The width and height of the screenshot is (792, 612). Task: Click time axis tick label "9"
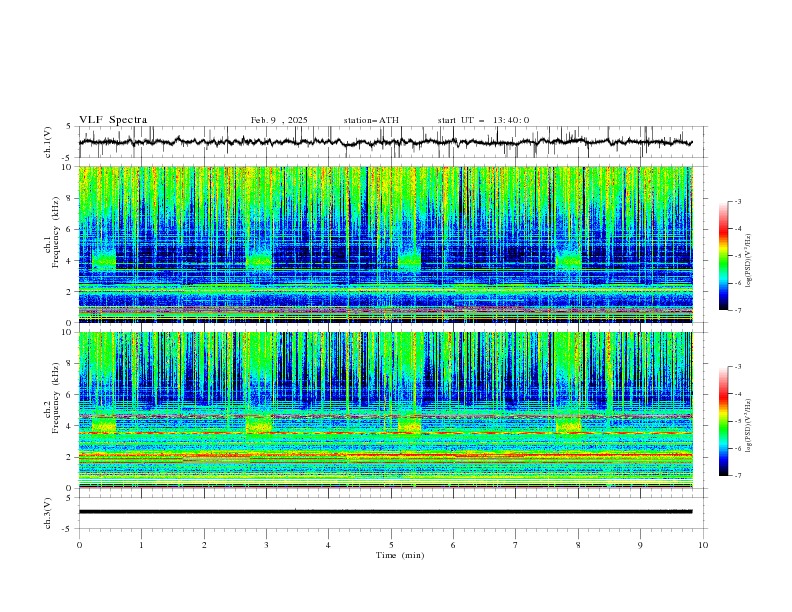point(640,545)
